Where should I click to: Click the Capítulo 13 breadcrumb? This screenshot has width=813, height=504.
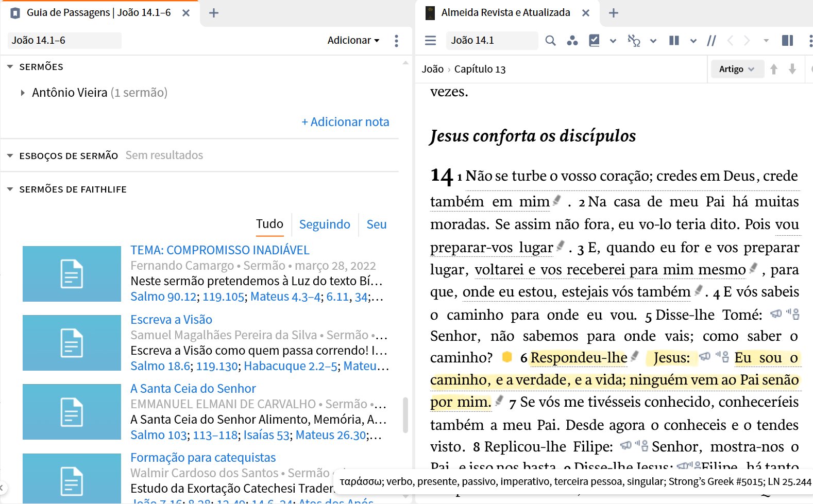tap(480, 69)
